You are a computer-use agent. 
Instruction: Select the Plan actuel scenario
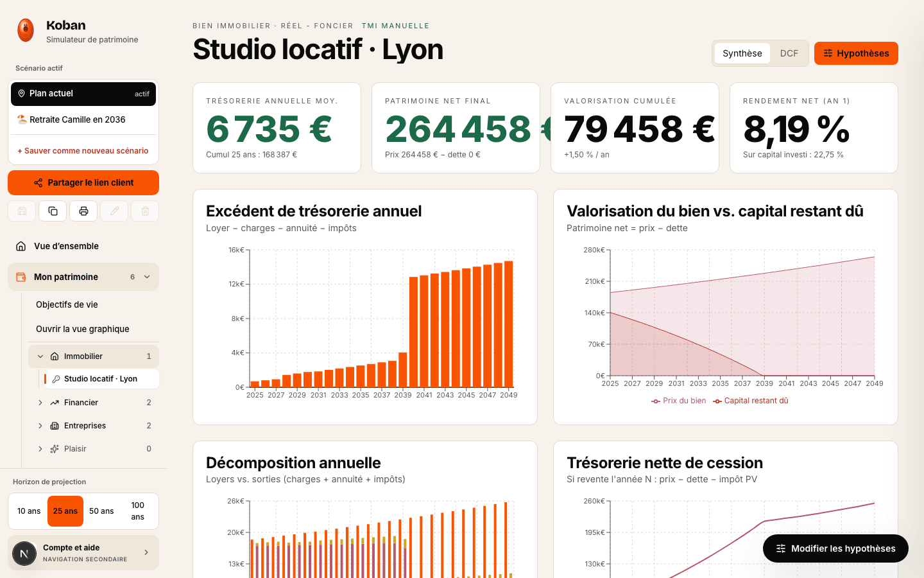coord(83,94)
